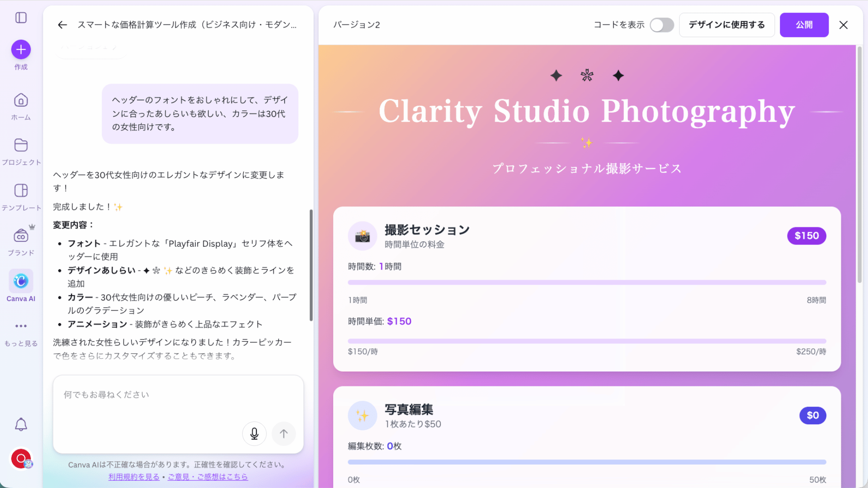Collapse the sidebar with the panel icon

tap(20, 17)
